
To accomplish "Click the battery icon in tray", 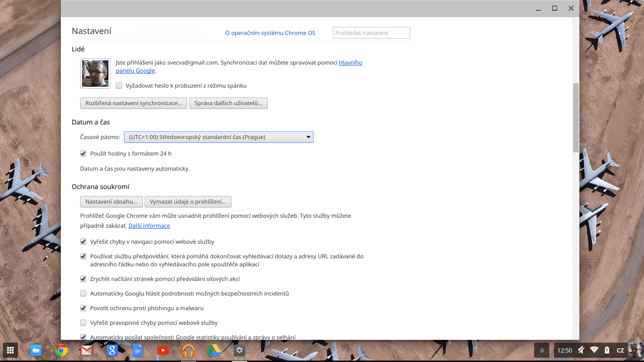I will click(x=607, y=350).
